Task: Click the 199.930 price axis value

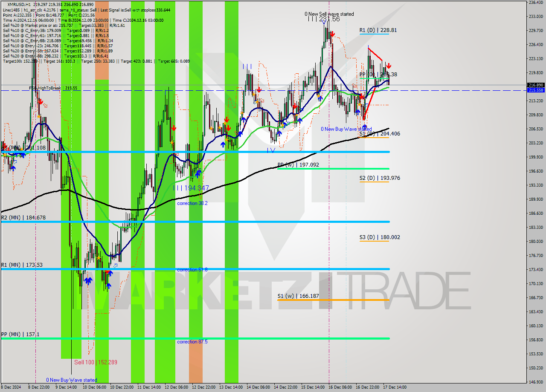Action: [536, 157]
